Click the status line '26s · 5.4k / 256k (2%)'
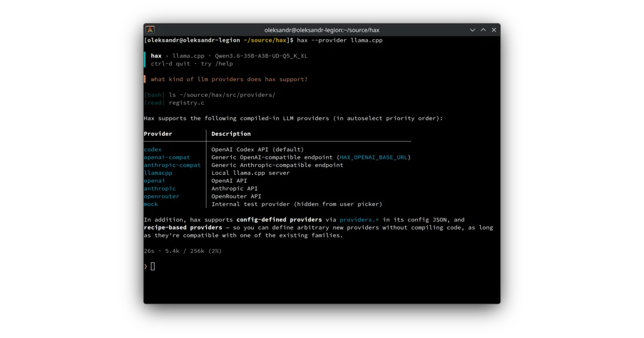 click(x=183, y=251)
